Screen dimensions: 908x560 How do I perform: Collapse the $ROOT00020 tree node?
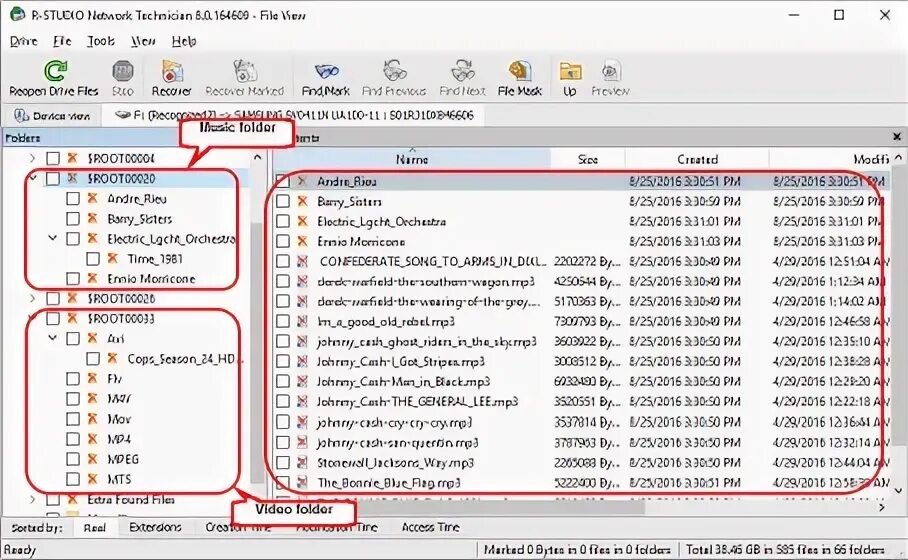(32, 178)
